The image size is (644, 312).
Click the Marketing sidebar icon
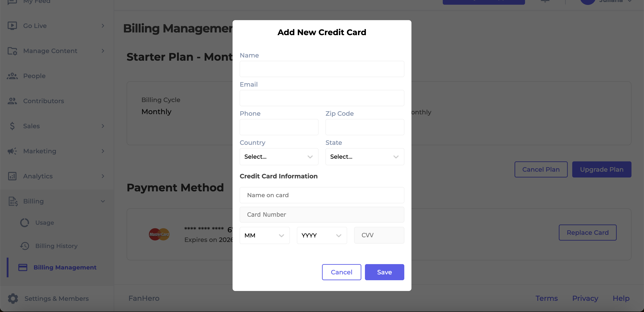tap(12, 151)
